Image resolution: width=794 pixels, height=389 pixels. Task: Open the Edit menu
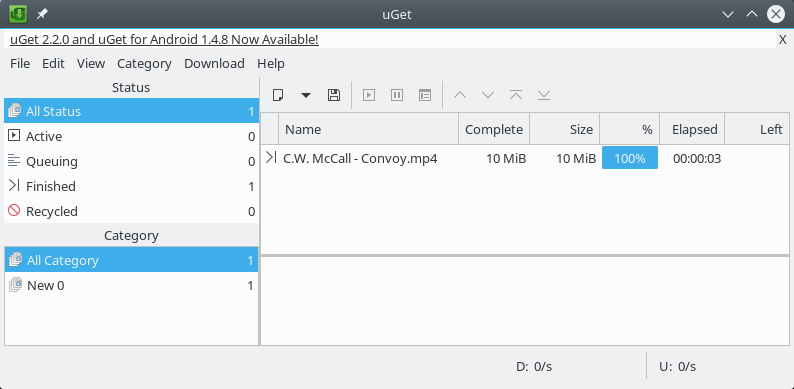click(x=53, y=63)
